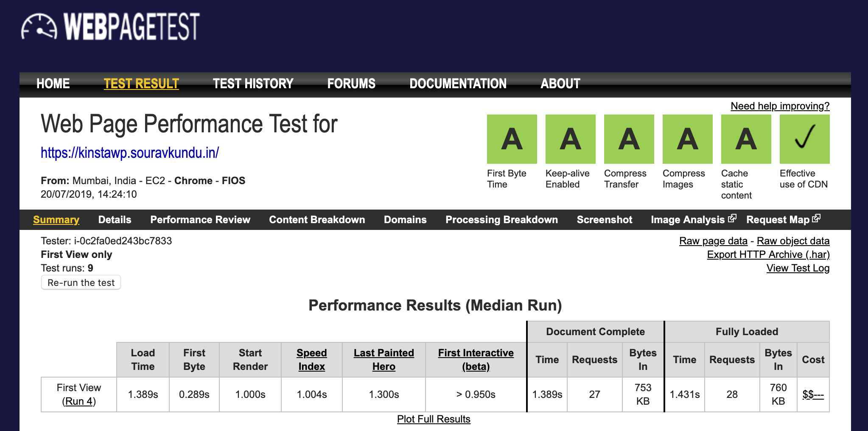
Task: Open the Keep-alive Enabled grade tile
Action: 570,139
